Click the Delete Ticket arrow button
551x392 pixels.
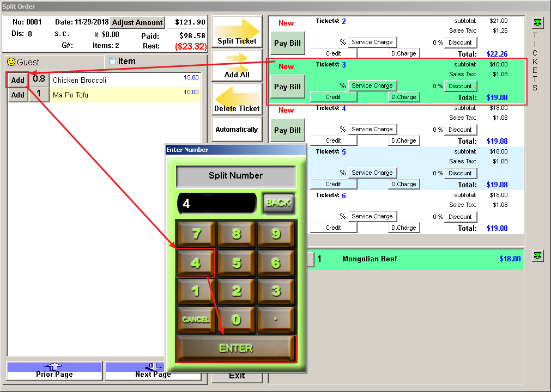[x=237, y=99]
